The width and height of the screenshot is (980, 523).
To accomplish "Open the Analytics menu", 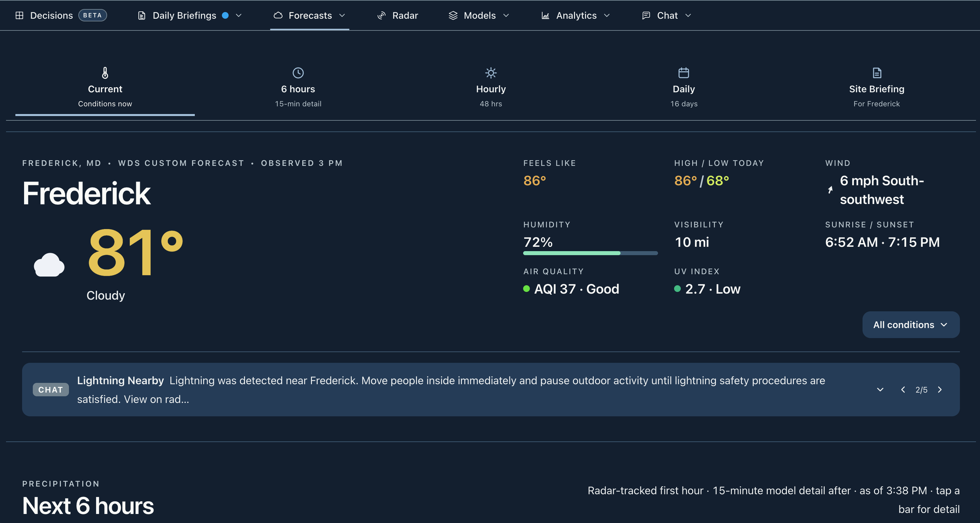I will [x=575, y=16].
